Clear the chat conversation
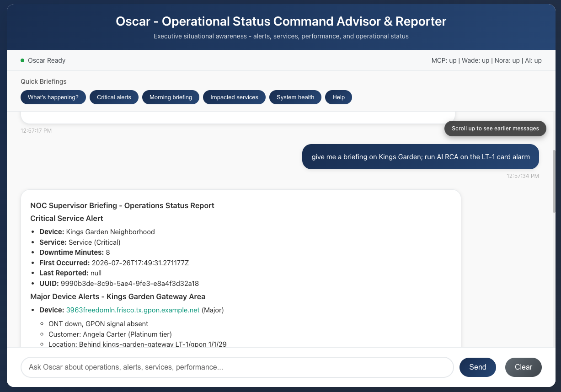 click(524, 367)
